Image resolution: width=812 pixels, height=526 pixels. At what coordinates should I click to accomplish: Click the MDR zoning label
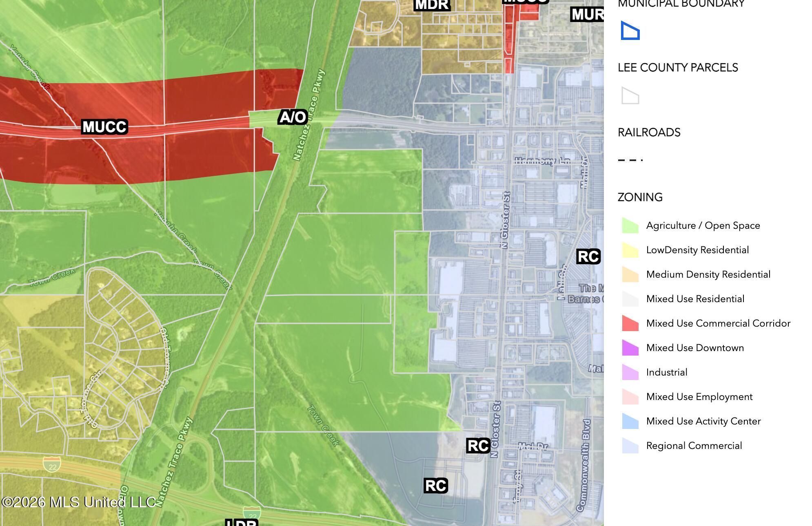coord(432,5)
